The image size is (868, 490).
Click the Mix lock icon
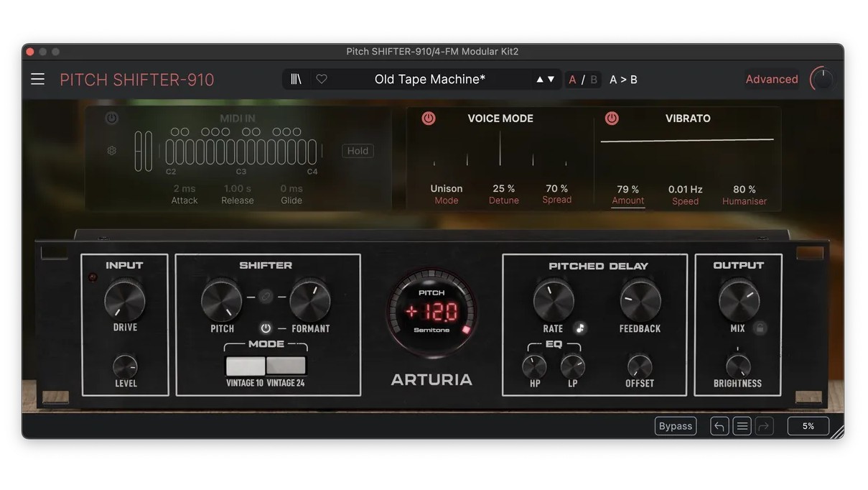point(760,328)
